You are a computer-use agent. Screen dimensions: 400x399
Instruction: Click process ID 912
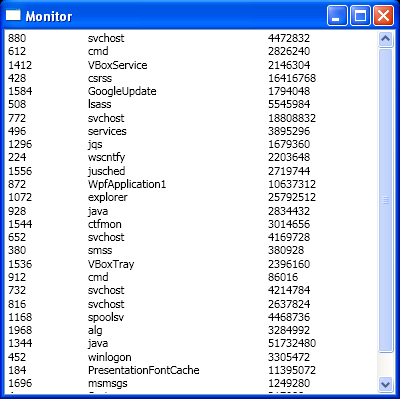(17, 277)
